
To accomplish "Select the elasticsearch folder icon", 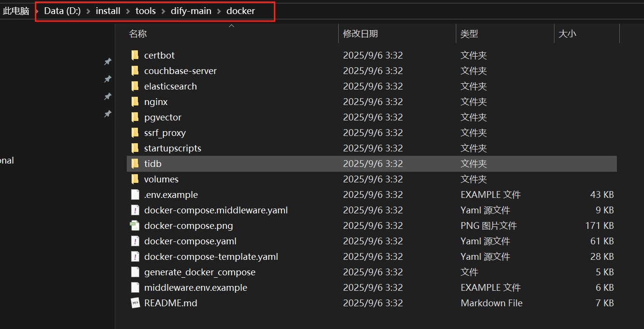I will (x=135, y=86).
